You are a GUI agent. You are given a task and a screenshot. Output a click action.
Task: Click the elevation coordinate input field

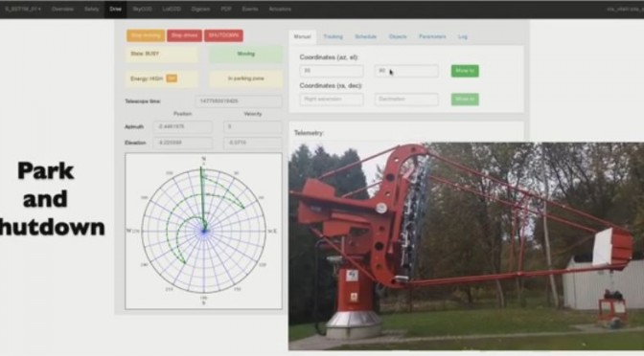click(x=406, y=71)
